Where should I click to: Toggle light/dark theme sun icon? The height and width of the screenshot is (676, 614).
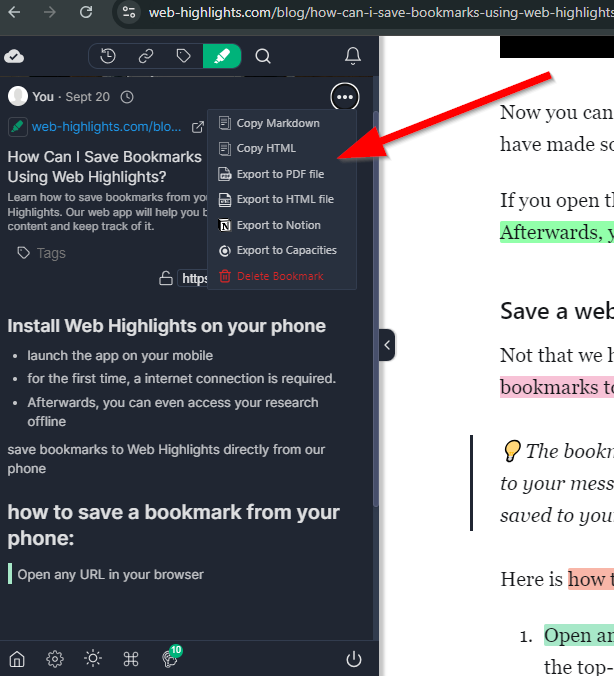pos(93,658)
